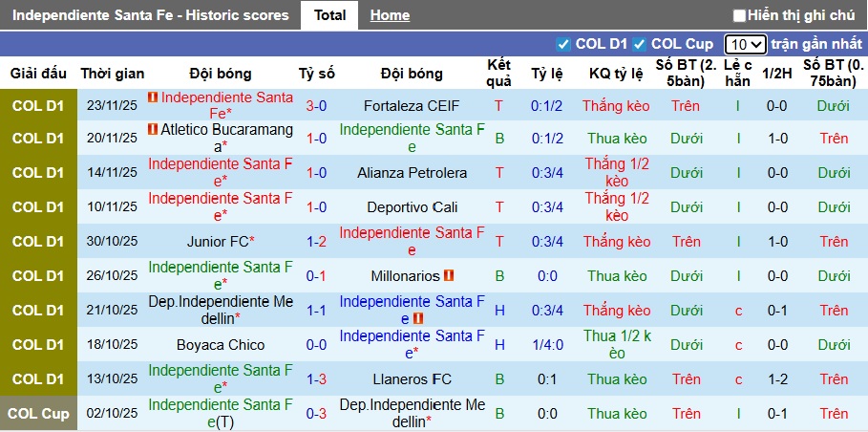The width and height of the screenshot is (868, 432).
Task: Open Deportivo Cali team link
Action: coord(412,207)
